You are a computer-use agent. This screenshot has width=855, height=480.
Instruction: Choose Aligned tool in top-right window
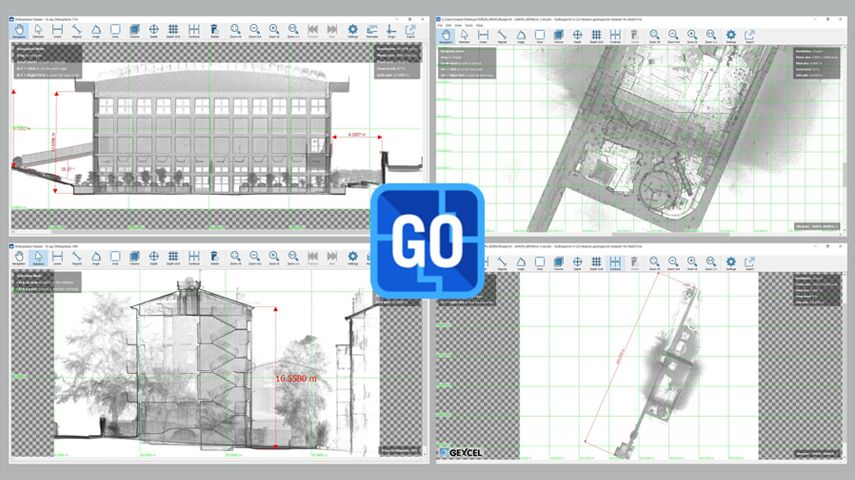502,36
